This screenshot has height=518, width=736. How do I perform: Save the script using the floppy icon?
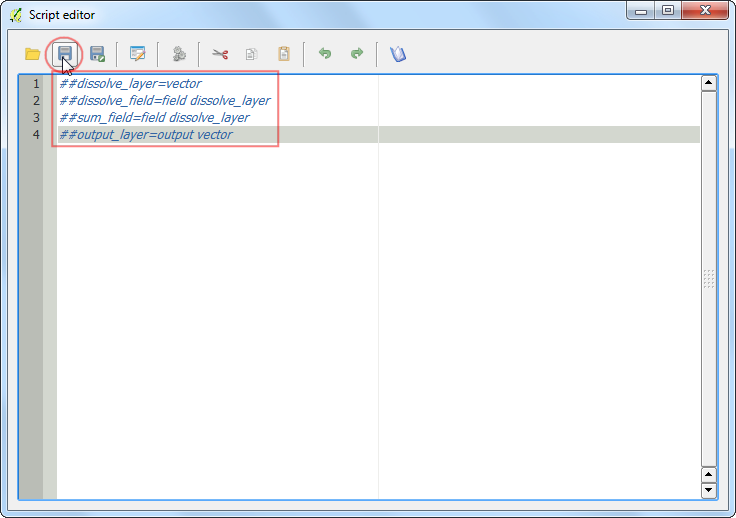(64, 54)
